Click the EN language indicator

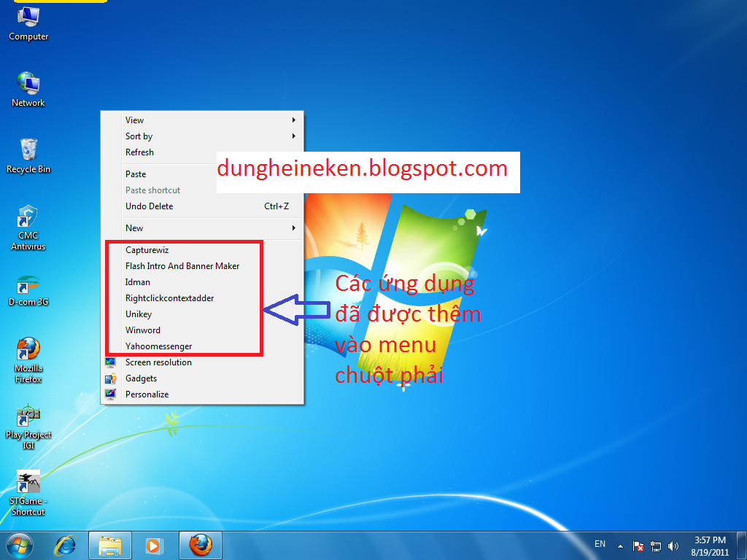pyautogui.click(x=600, y=544)
